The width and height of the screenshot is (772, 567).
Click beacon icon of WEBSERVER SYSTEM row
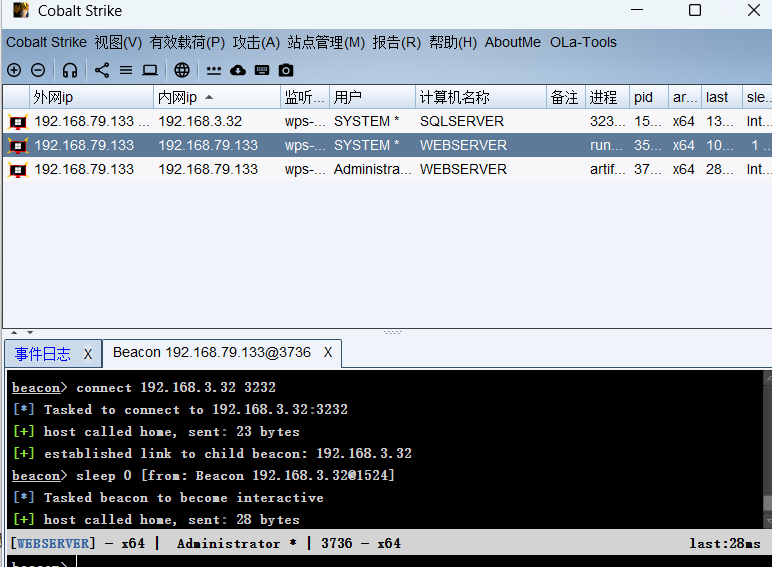pyautogui.click(x=18, y=146)
